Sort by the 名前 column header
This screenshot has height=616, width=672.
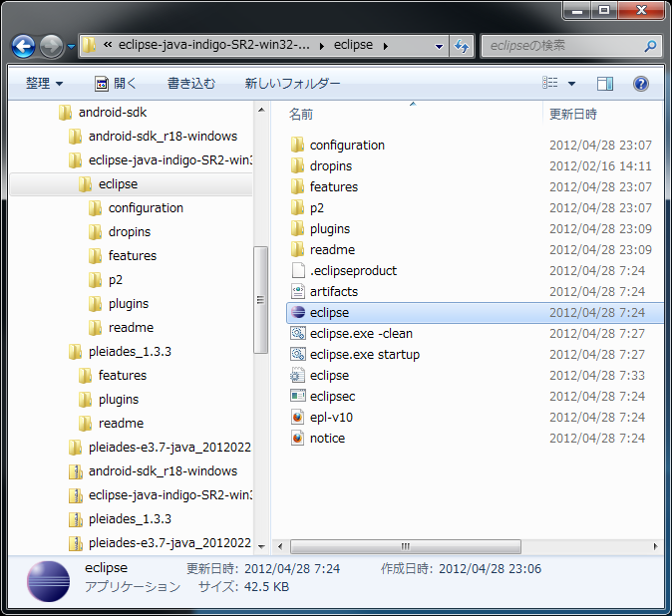coord(301,115)
